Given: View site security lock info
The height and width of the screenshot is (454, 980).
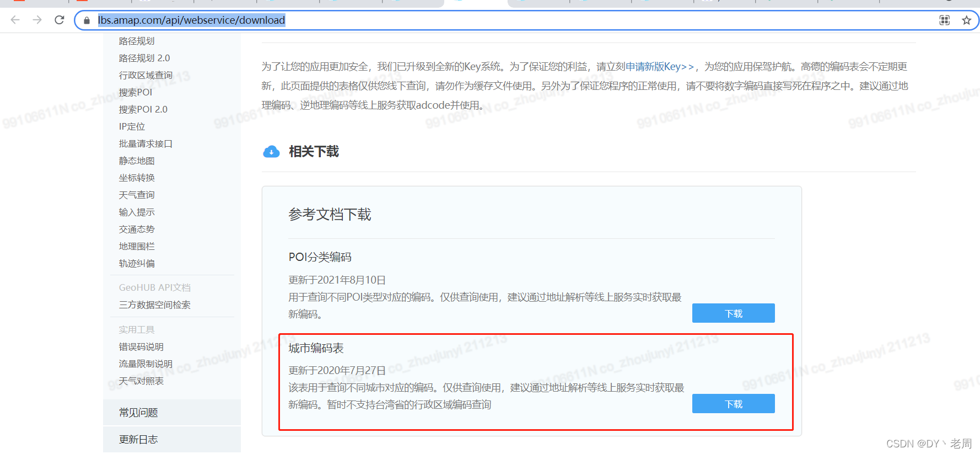Looking at the screenshot, I should (x=87, y=20).
